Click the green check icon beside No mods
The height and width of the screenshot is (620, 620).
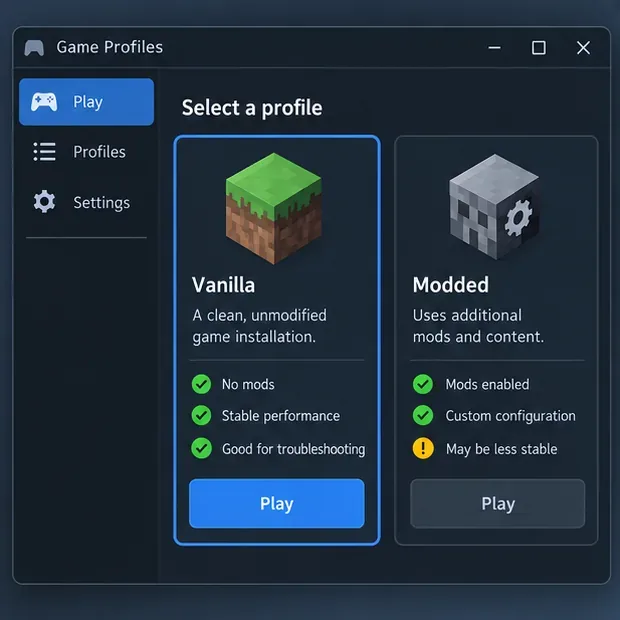click(201, 384)
